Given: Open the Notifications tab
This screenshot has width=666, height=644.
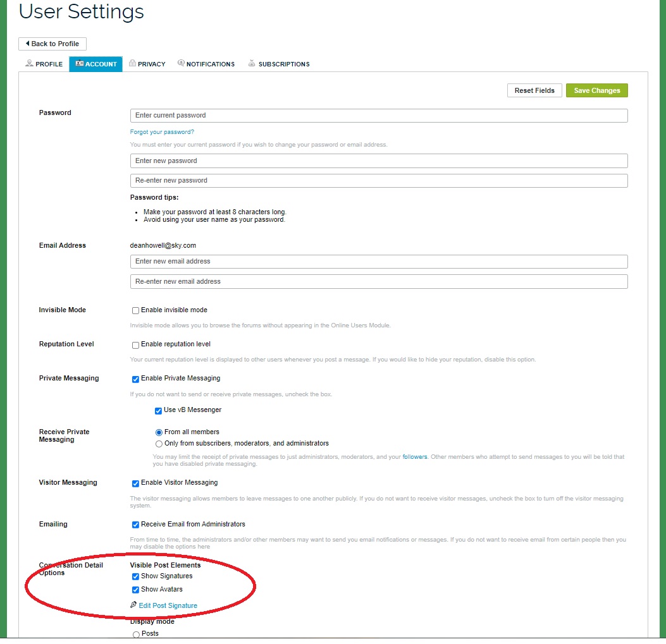Looking at the screenshot, I should tap(206, 64).
